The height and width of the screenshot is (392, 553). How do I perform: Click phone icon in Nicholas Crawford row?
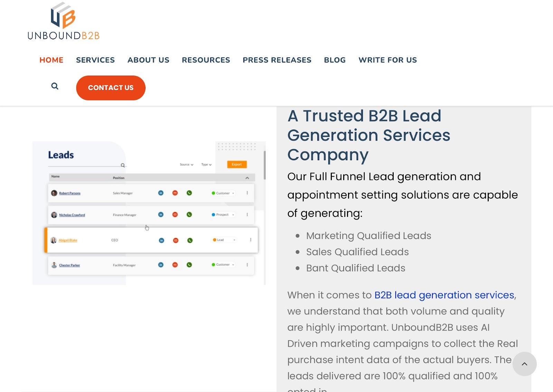click(189, 214)
